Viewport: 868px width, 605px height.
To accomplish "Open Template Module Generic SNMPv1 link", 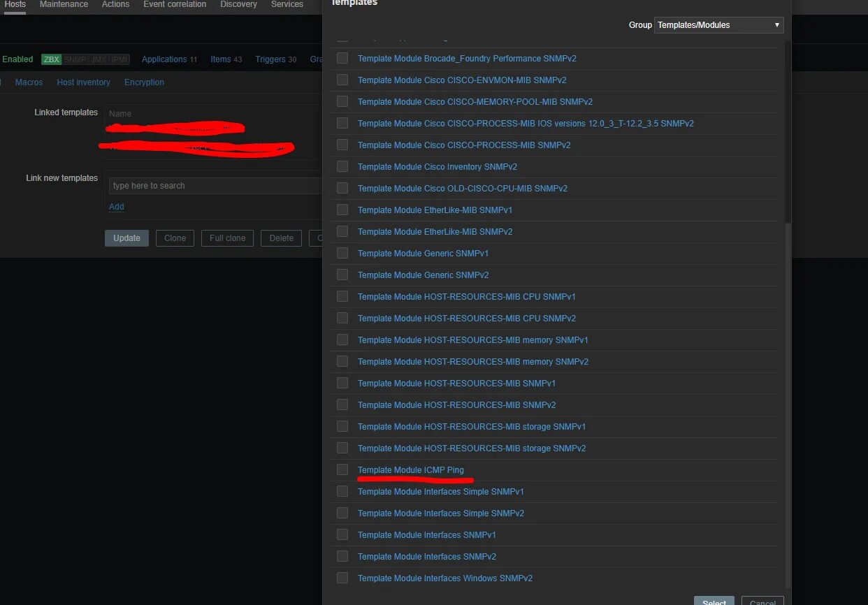I will coord(423,254).
